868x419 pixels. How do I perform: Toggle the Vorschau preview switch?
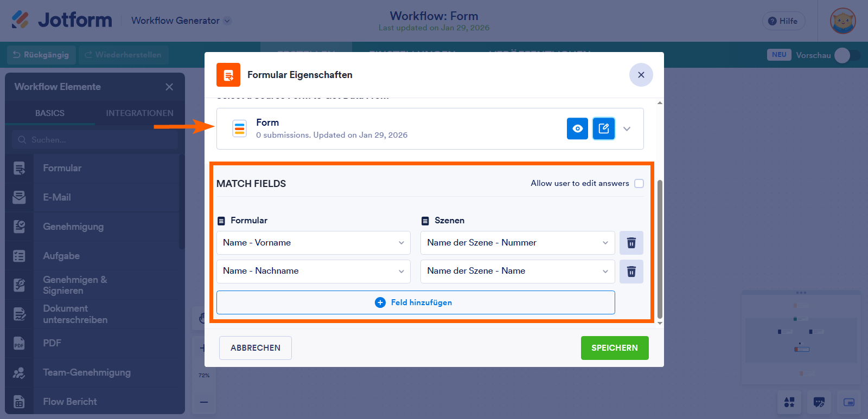coord(847,55)
